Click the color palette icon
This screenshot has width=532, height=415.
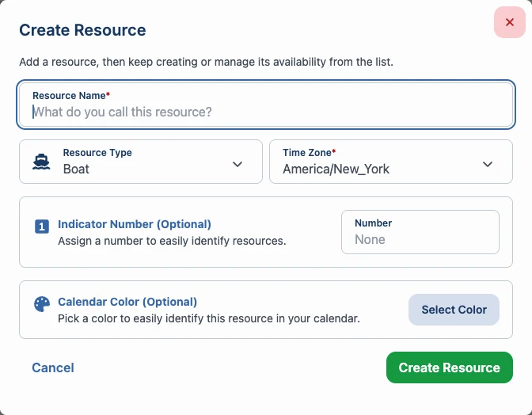click(x=42, y=304)
